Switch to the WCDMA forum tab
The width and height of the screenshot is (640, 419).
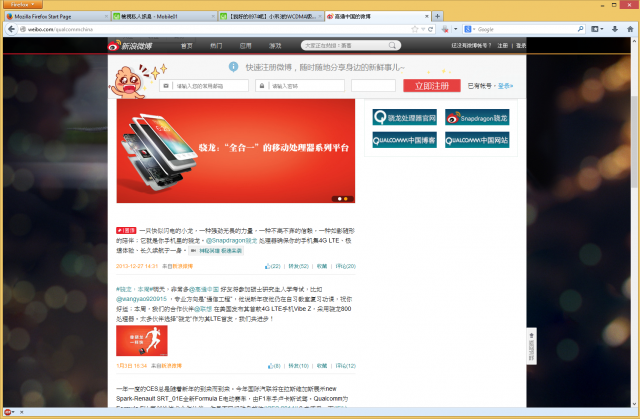pos(271,16)
